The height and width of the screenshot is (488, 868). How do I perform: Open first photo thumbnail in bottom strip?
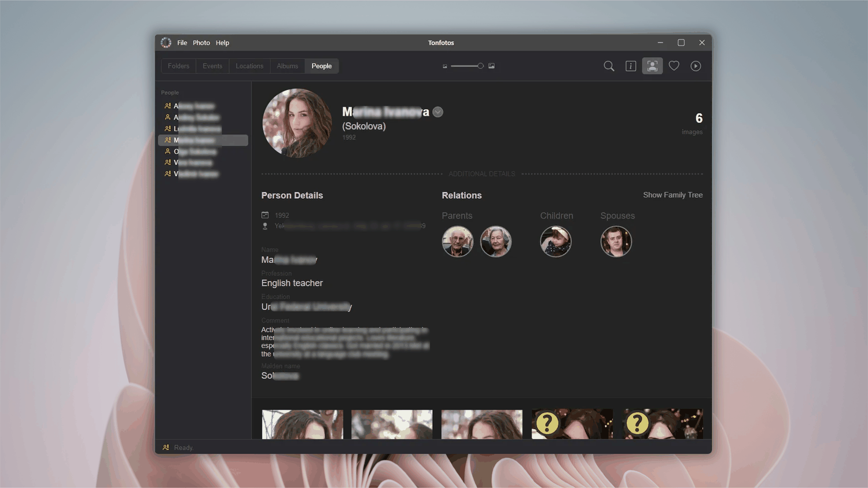click(303, 424)
